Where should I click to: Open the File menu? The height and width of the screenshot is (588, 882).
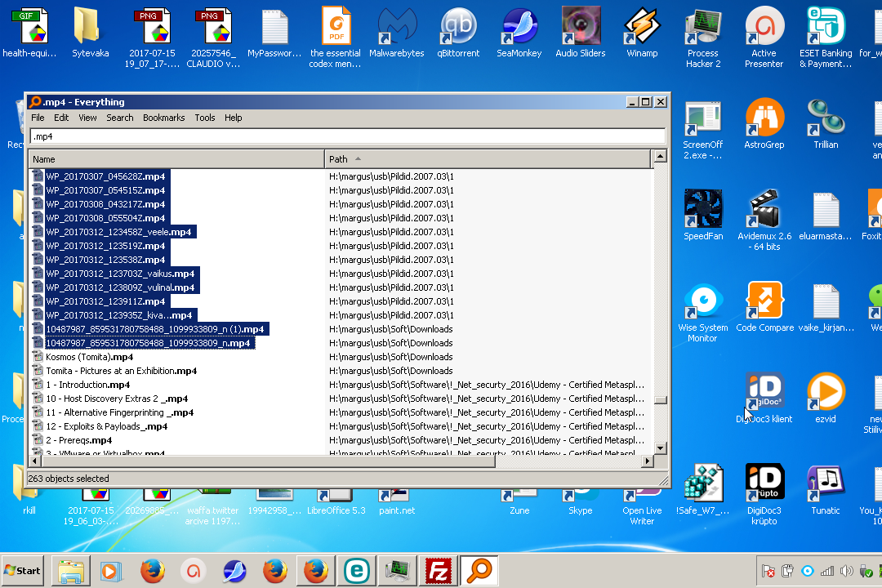click(38, 118)
